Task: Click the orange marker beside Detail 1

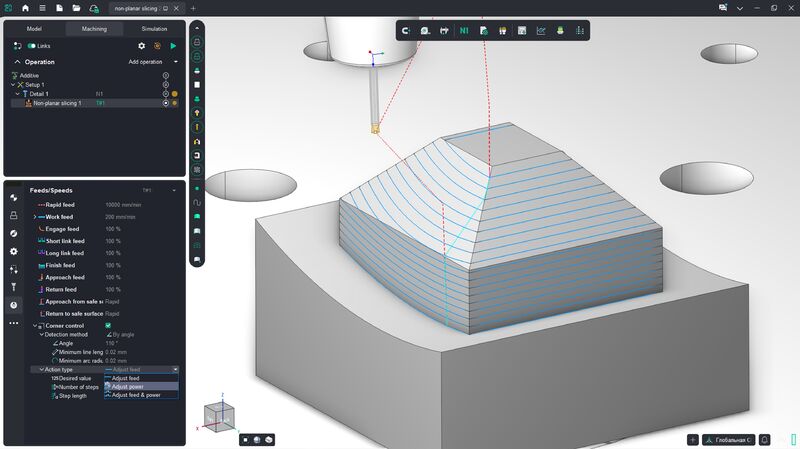Action: pos(175,94)
